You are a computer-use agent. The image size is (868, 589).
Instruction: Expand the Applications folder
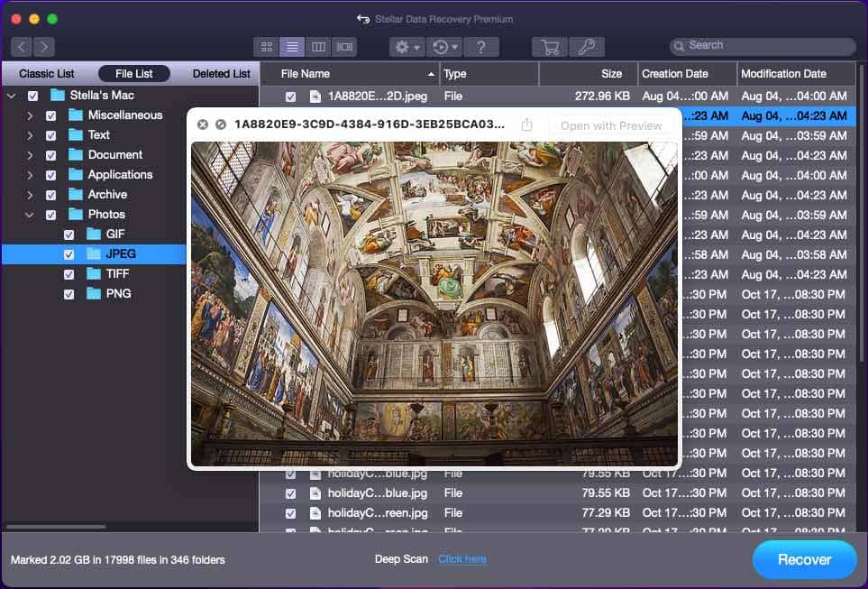(30, 176)
